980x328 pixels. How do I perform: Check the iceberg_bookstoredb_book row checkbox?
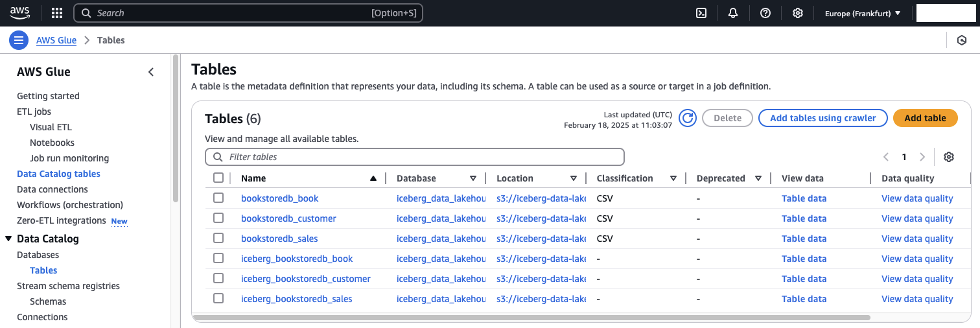(218, 258)
